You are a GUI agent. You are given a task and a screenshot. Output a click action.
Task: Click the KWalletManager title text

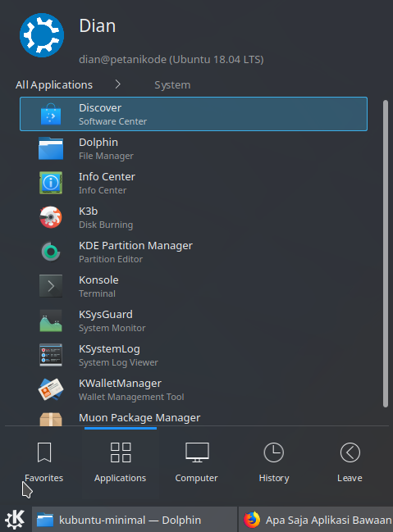tap(120, 384)
